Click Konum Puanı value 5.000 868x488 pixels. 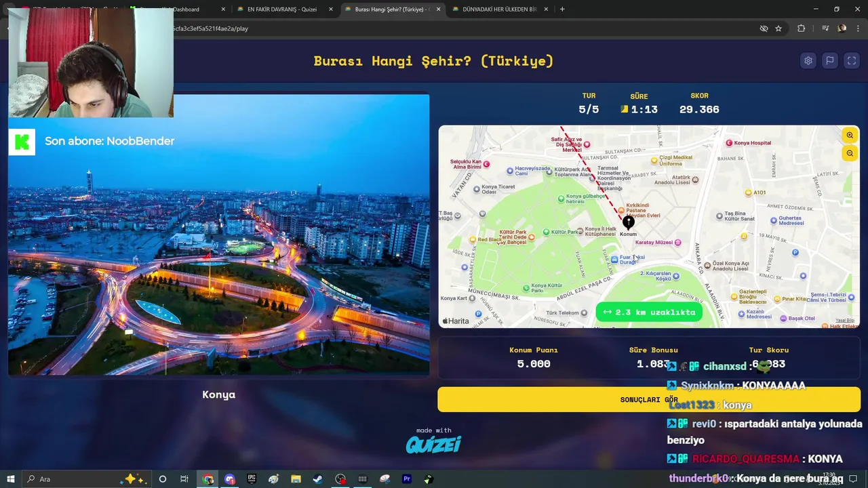[534, 364]
